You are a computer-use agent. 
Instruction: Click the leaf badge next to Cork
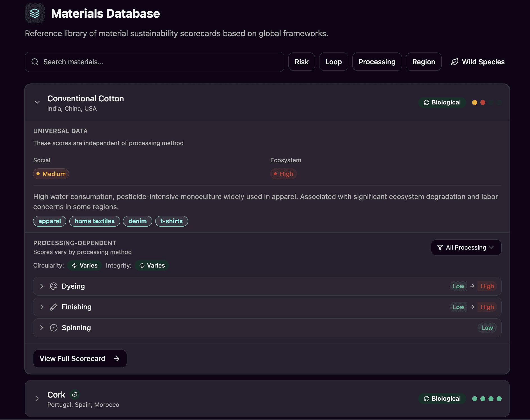click(74, 394)
